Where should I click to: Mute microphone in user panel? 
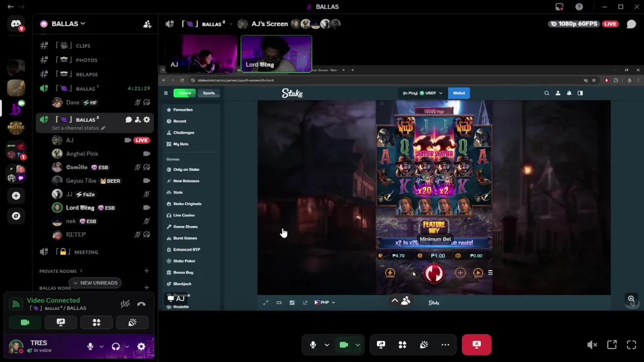pyautogui.click(x=90, y=346)
